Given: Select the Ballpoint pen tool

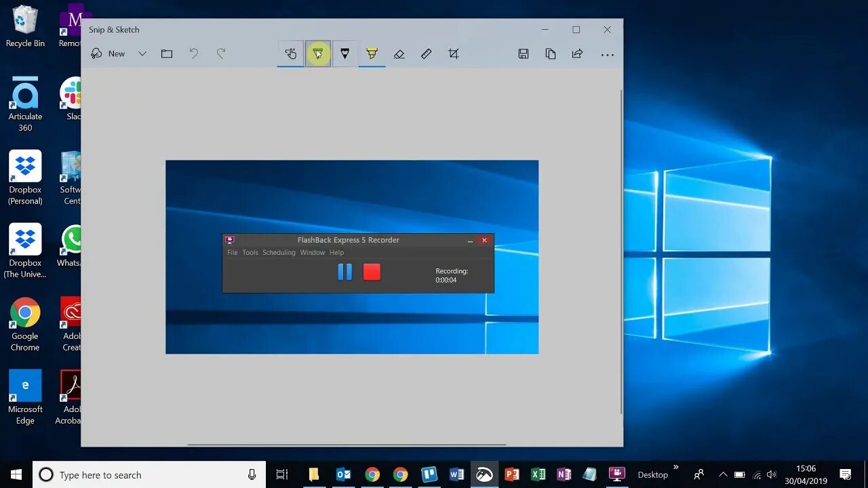Looking at the screenshot, I should [318, 54].
